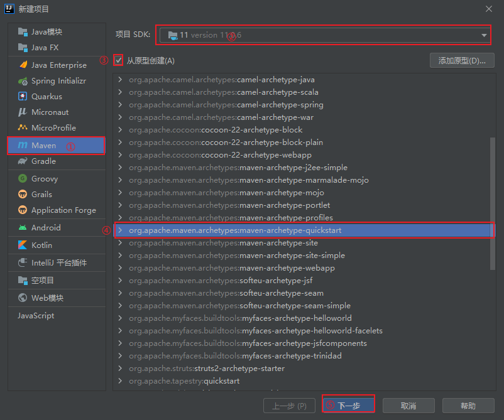
Task: Click the Java Enterprise icon
Action: click(x=23, y=65)
